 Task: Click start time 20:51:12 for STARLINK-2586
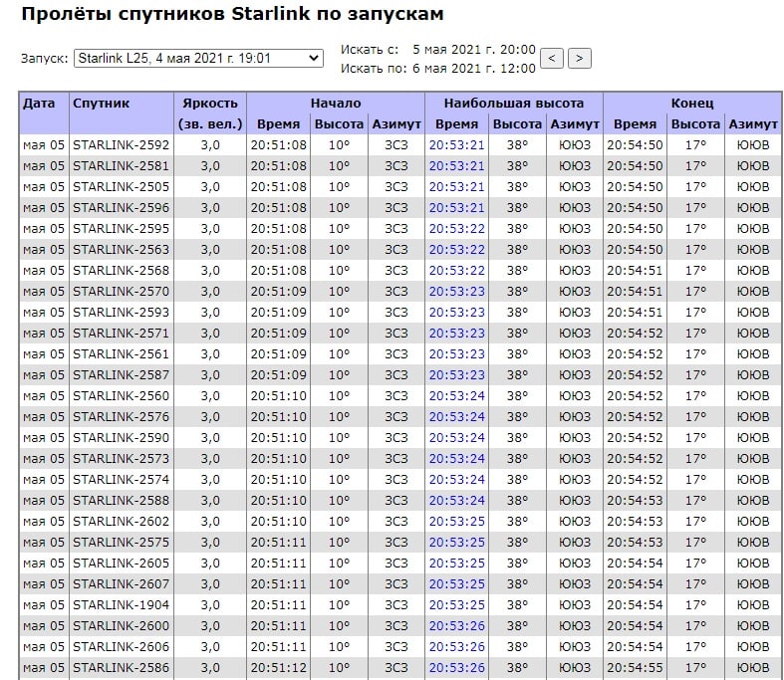click(x=279, y=668)
